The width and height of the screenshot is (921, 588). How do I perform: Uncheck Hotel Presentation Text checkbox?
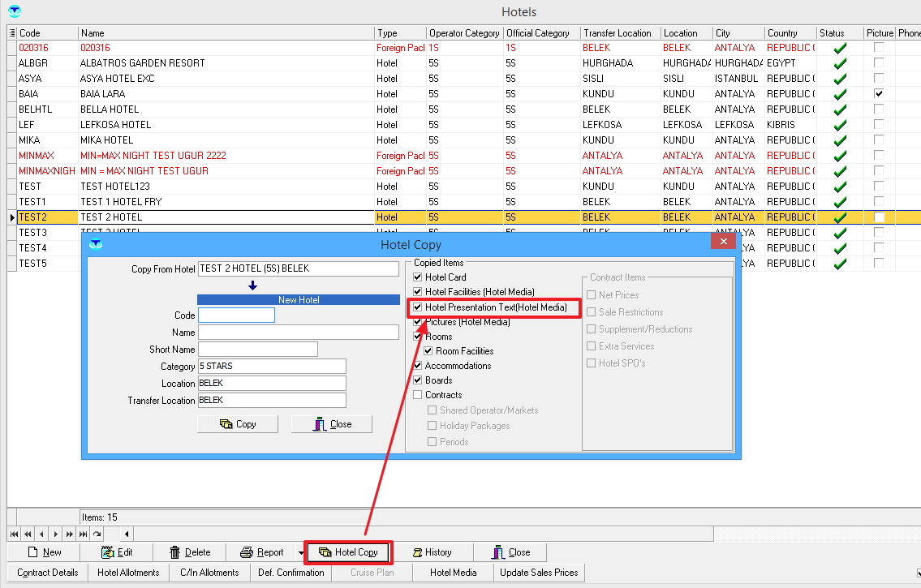418,308
